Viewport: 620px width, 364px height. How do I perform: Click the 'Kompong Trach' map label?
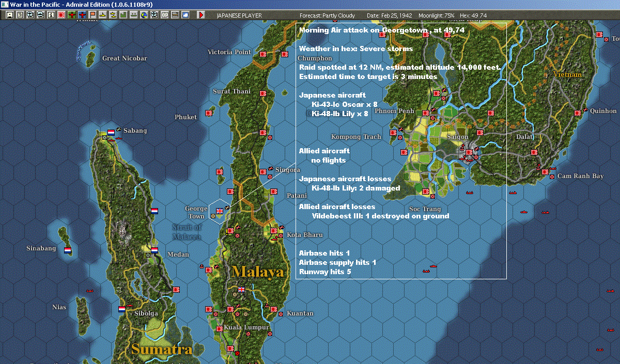pos(356,137)
